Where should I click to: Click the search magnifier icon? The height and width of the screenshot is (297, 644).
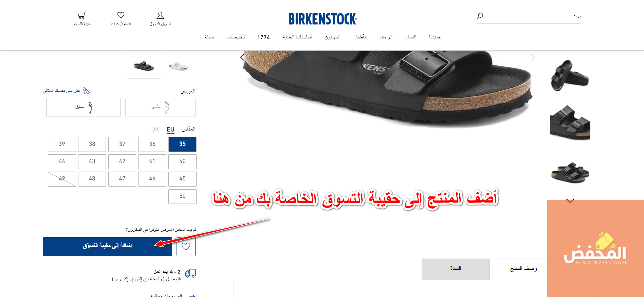[x=480, y=16]
